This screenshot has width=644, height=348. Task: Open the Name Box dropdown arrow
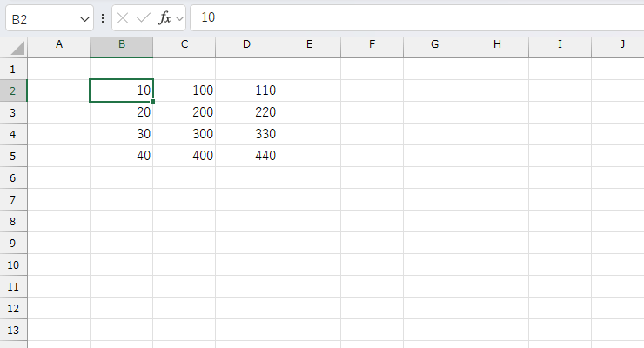point(84,18)
